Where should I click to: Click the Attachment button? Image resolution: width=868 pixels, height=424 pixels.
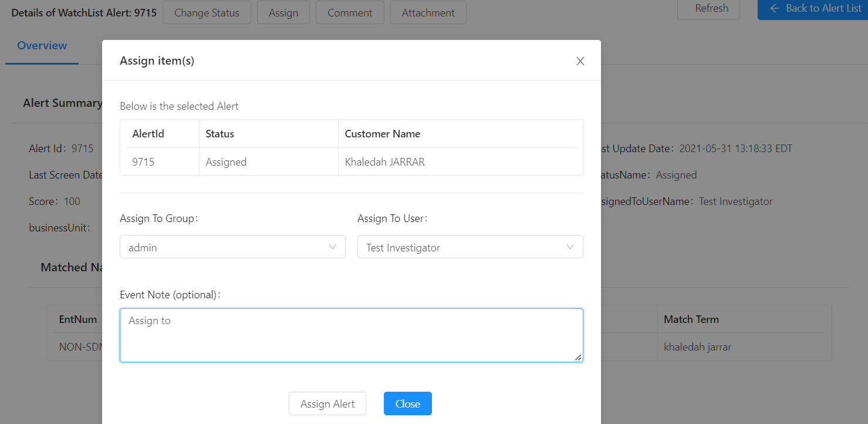[428, 12]
